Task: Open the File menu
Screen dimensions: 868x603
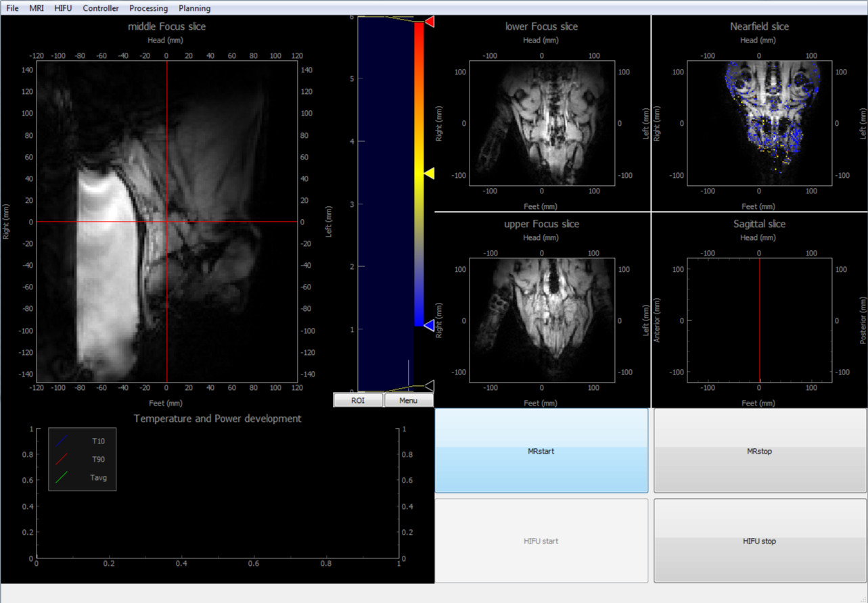Action: [12, 8]
